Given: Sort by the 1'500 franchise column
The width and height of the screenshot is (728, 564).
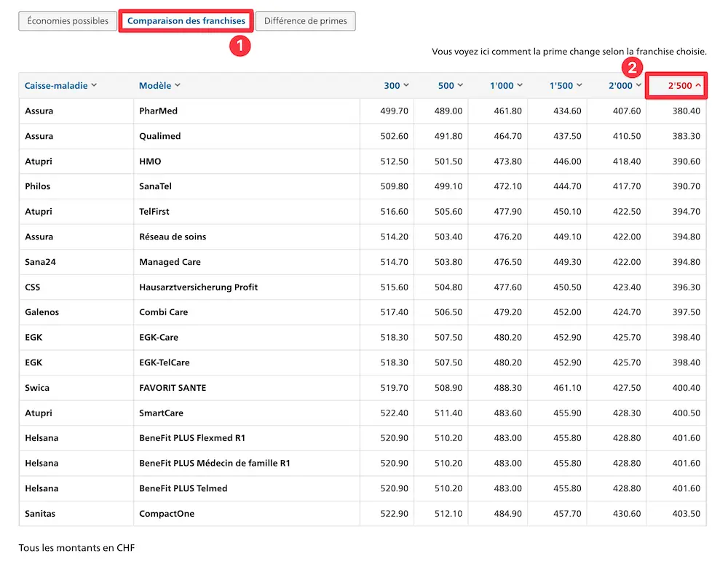Looking at the screenshot, I should point(566,86).
